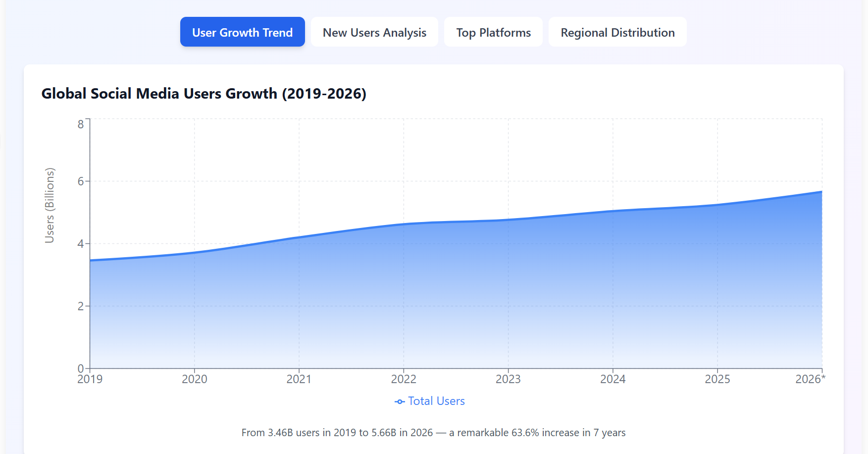Click the y-axis value 8 label
This screenshot has width=868, height=454.
(x=81, y=124)
